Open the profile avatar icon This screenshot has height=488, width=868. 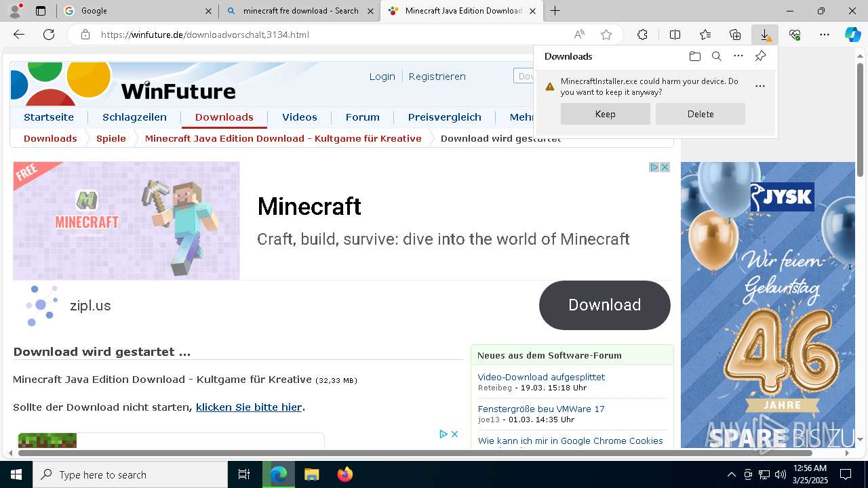[x=15, y=11]
